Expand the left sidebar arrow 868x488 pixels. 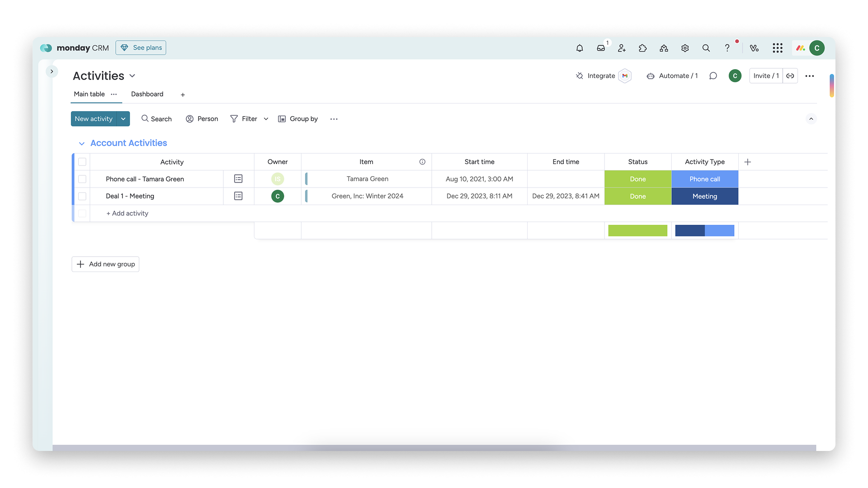point(52,71)
